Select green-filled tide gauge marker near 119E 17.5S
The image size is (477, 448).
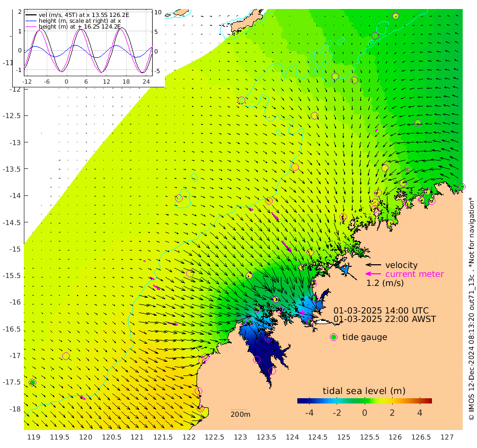(x=32, y=382)
